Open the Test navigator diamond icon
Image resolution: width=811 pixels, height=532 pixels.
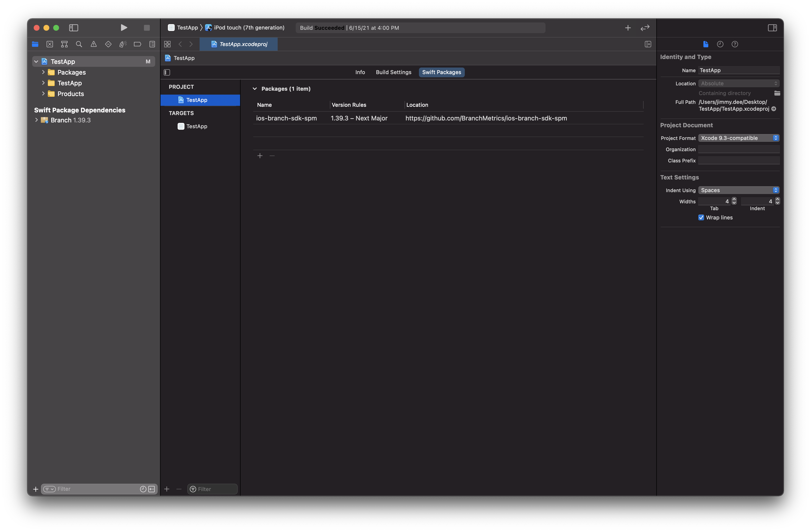[x=108, y=44]
